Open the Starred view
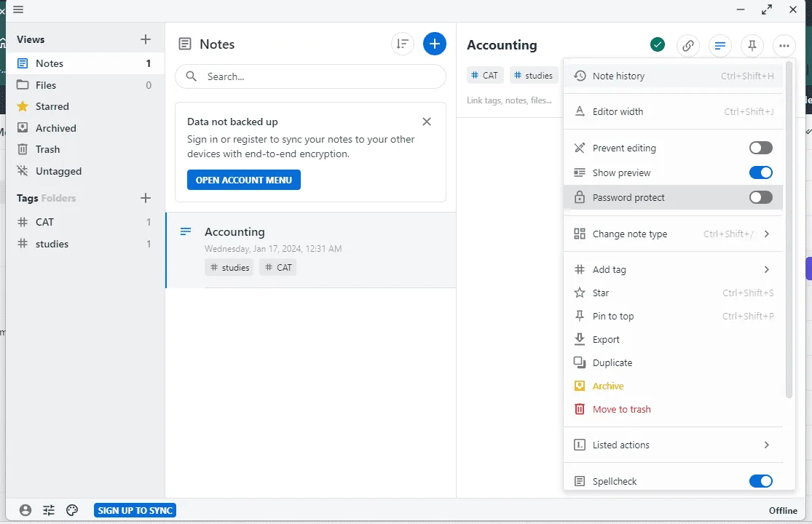The height and width of the screenshot is (524, 812). (85, 106)
